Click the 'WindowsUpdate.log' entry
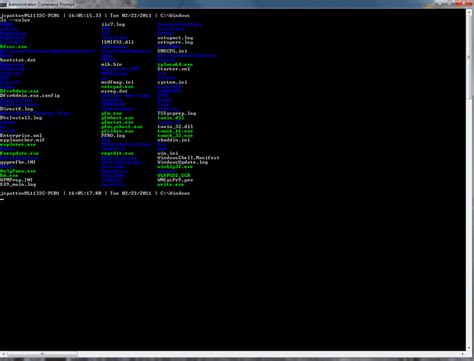The width and height of the screenshot is (474, 361). pos(182,162)
